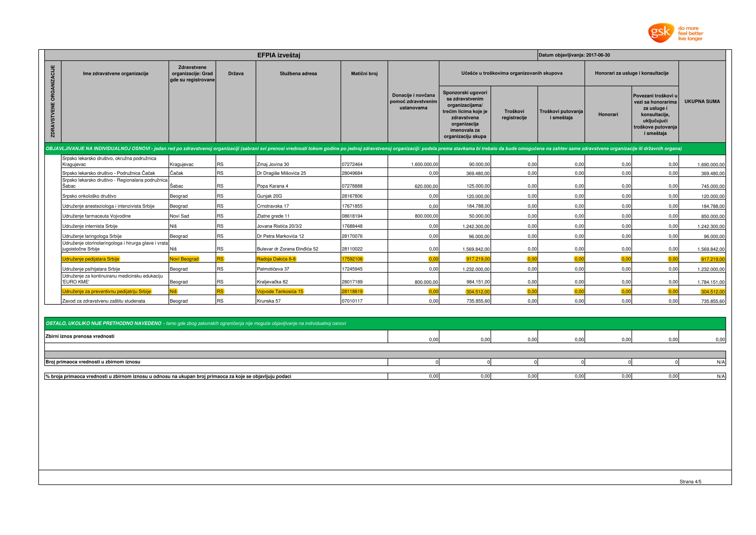This screenshot has height=535, width=756.
Task: Click the highlighted matični broj 28118619
Action: (x=352, y=291)
